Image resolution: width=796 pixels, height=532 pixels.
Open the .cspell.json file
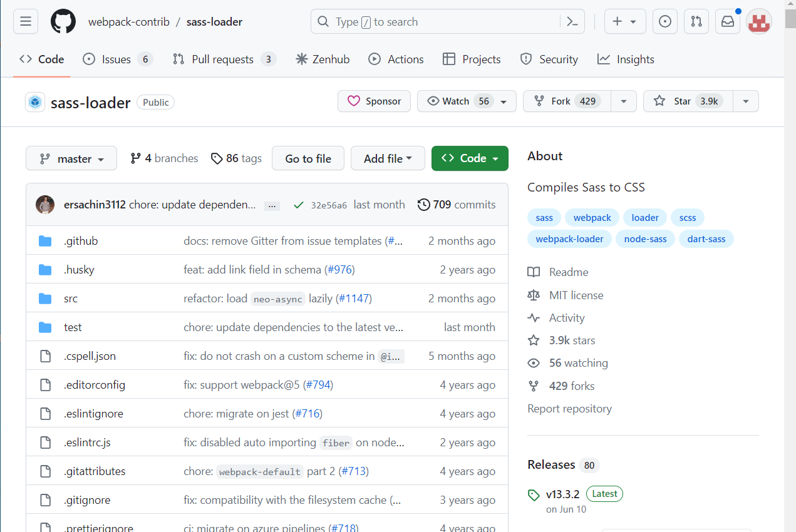coord(90,356)
